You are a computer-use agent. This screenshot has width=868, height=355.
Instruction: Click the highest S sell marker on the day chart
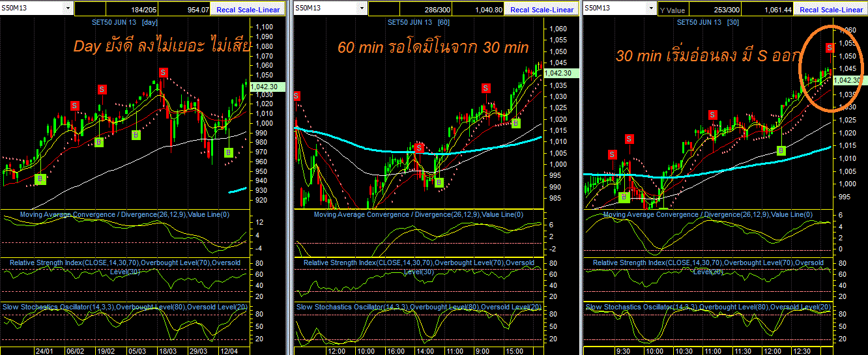pyautogui.click(x=163, y=72)
